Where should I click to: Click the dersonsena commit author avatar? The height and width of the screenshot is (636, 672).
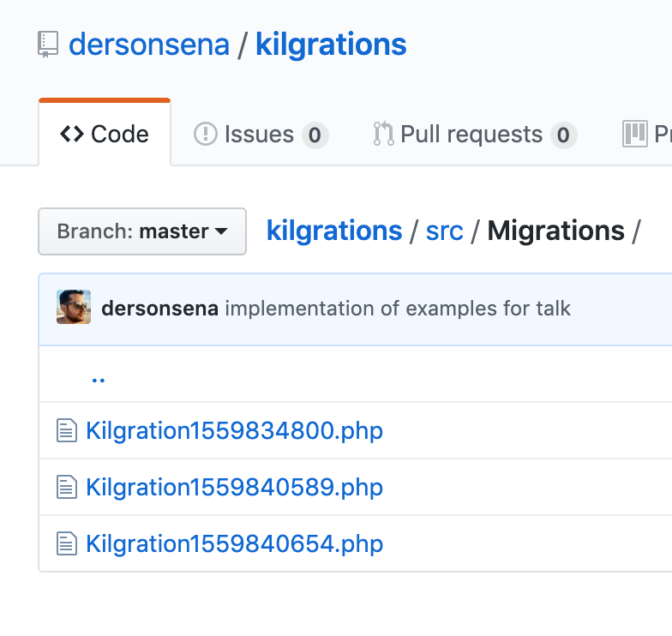click(74, 307)
